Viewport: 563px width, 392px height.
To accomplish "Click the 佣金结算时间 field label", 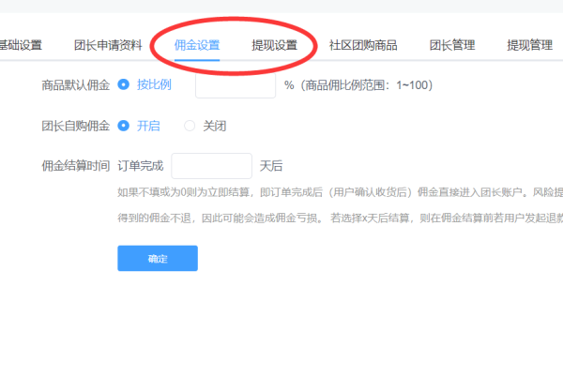I will 75,166.
